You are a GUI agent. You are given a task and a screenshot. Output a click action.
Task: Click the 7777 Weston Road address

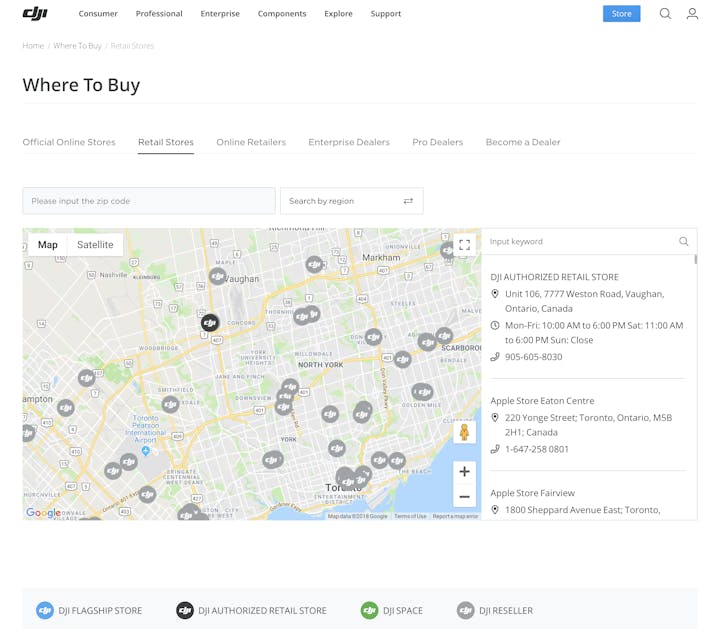(585, 301)
